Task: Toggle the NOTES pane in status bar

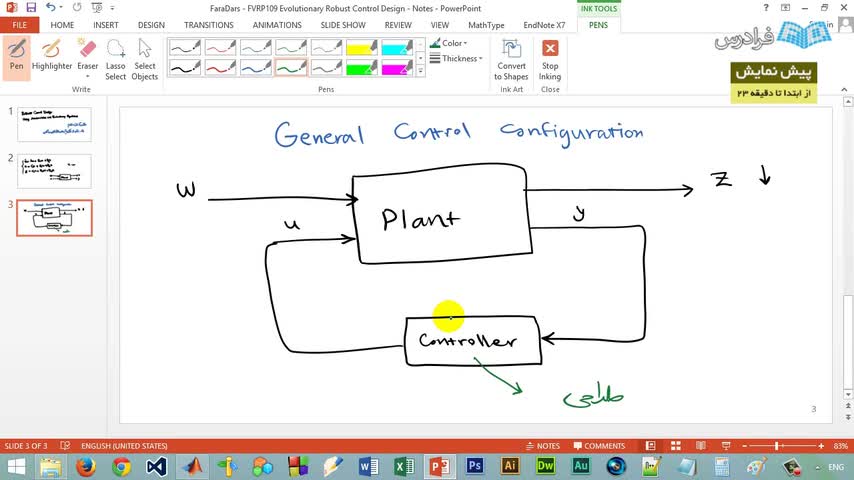Action: click(x=543, y=446)
